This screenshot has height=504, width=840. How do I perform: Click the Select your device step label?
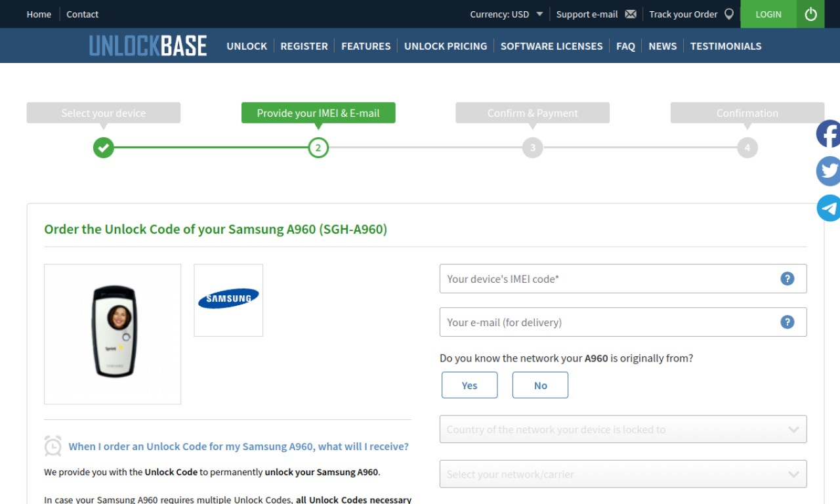103,113
